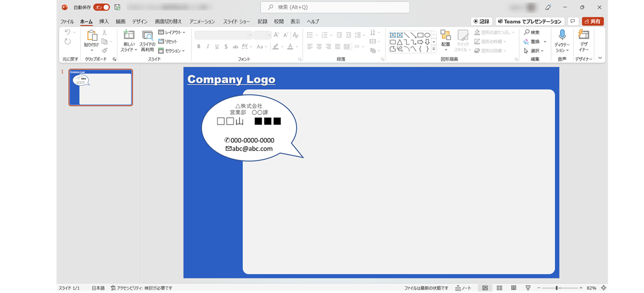Open the Section (セクション) dropdown
644x293 pixels.
click(x=172, y=51)
